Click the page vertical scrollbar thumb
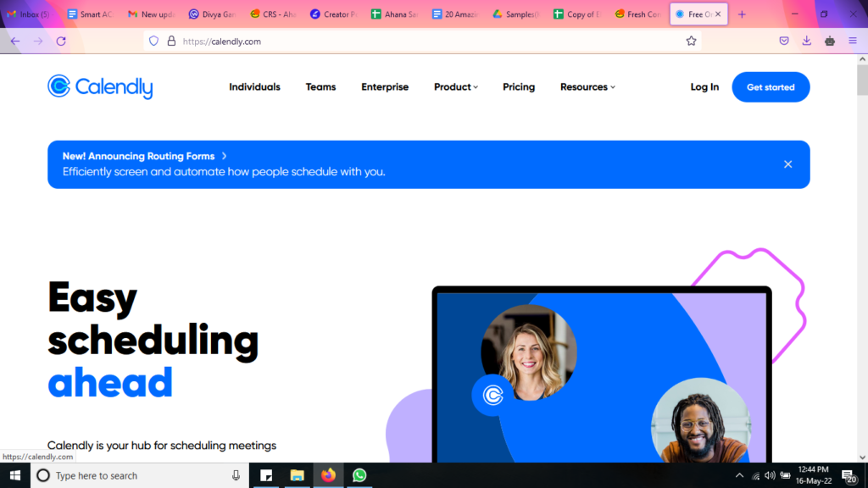This screenshot has width=868, height=488. coord(862,80)
